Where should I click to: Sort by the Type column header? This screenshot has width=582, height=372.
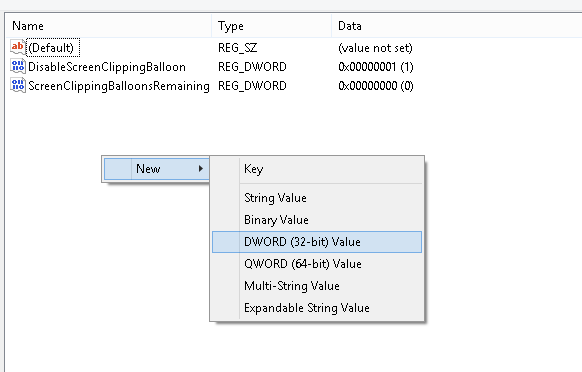coord(271,26)
